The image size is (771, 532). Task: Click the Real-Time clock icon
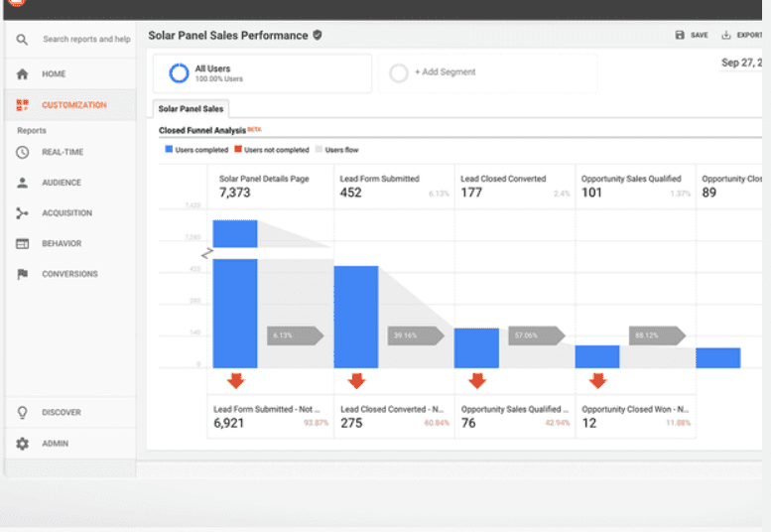tap(22, 152)
